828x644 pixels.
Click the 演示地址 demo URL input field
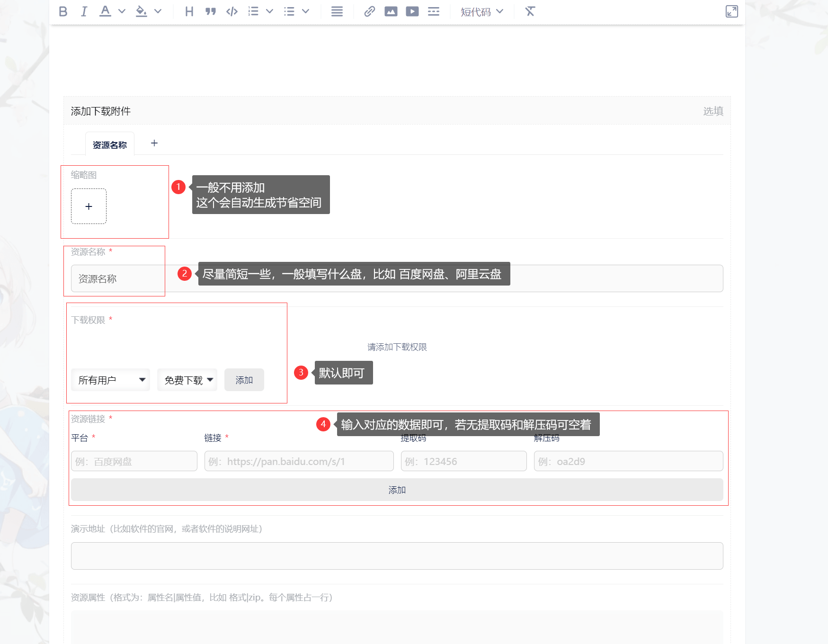[x=397, y=556]
